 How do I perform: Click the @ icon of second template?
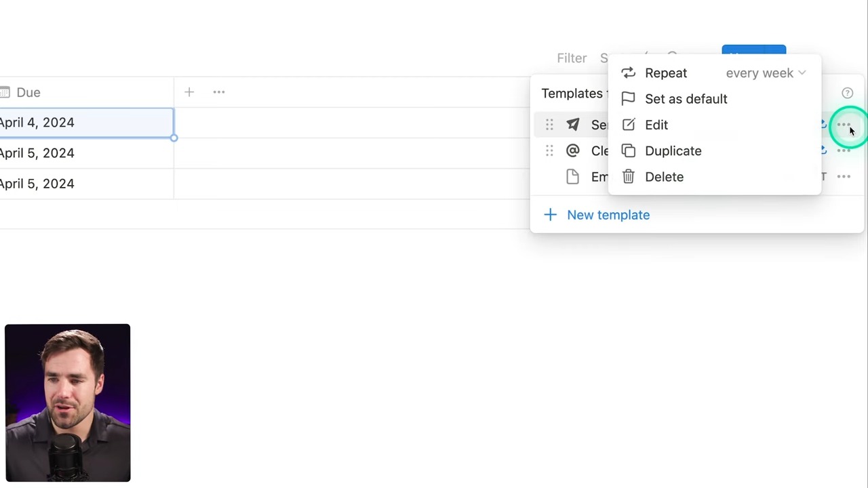pos(573,150)
